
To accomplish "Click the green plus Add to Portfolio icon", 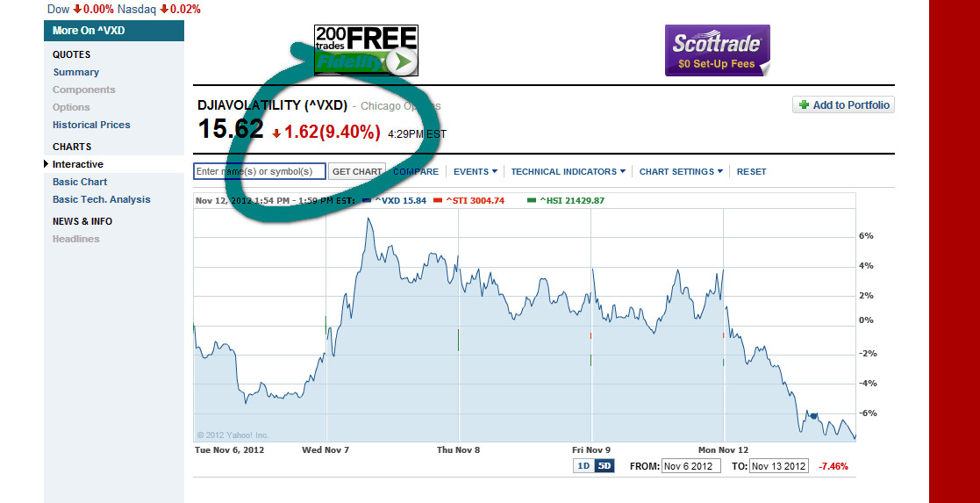I will coord(804,105).
